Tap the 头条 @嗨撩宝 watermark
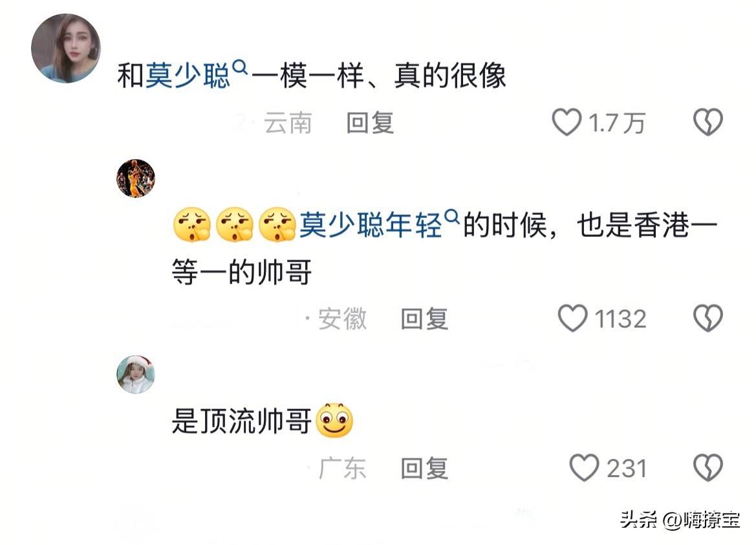Image resolution: width=756 pixels, height=545 pixels. click(x=680, y=519)
